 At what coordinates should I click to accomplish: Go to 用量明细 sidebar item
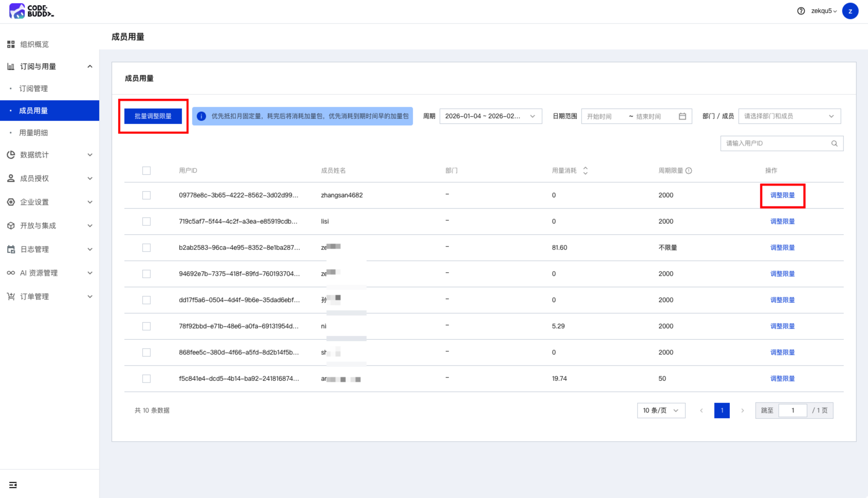(x=33, y=133)
